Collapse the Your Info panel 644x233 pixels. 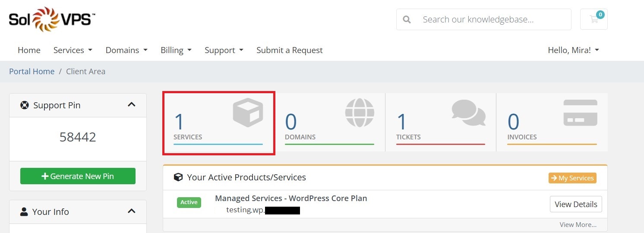pos(132,211)
